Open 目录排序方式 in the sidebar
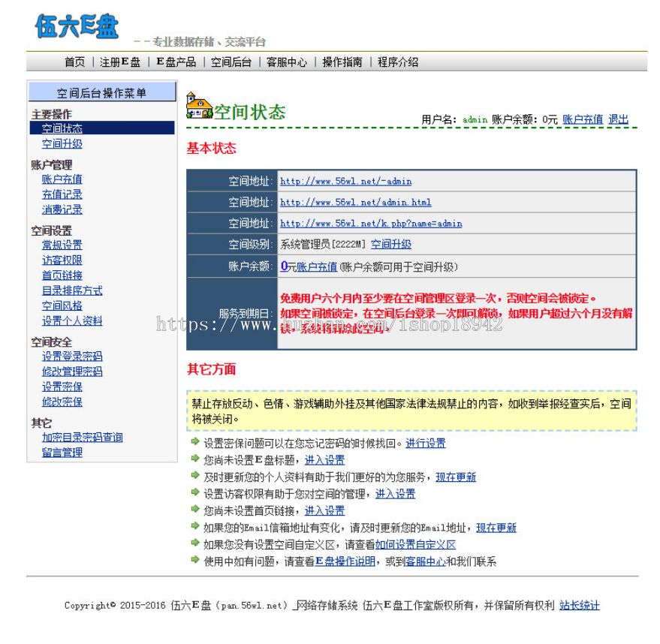This screenshot has height=644, width=660. pos(72,290)
